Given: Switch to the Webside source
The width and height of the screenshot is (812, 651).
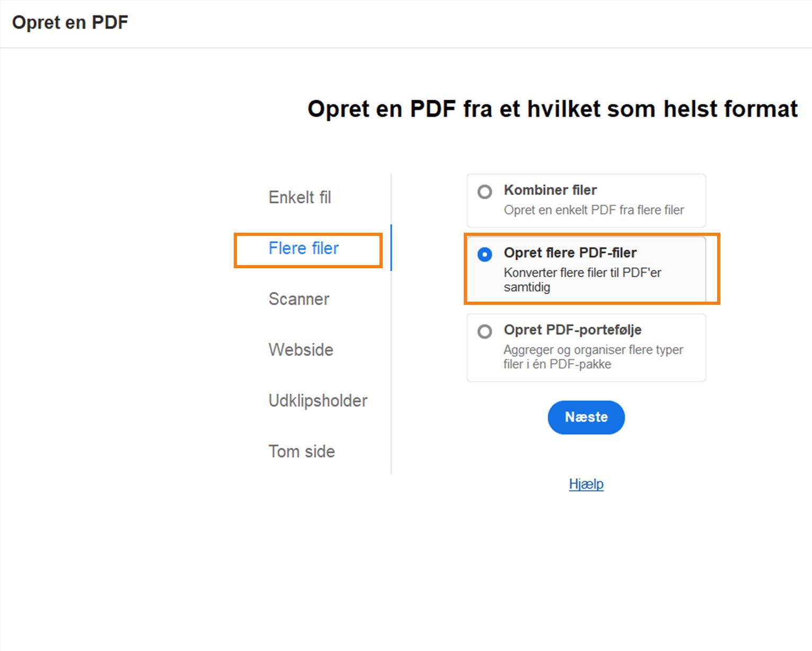Looking at the screenshot, I should [x=301, y=350].
